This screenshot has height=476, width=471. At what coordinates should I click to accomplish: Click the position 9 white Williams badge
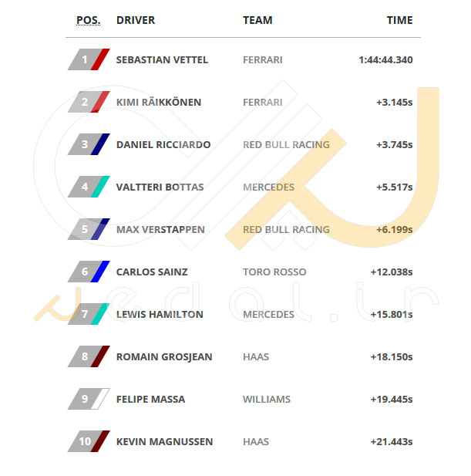89,399
